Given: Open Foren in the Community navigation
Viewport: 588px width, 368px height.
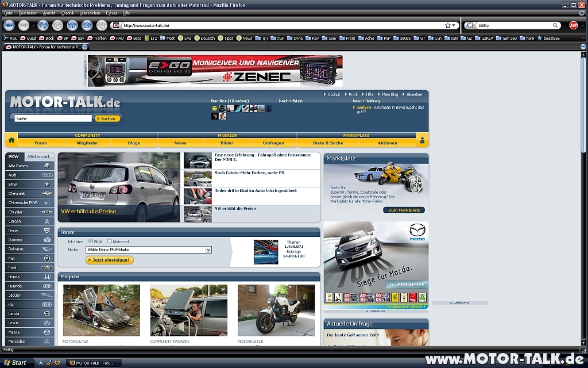Looking at the screenshot, I should (41, 143).
